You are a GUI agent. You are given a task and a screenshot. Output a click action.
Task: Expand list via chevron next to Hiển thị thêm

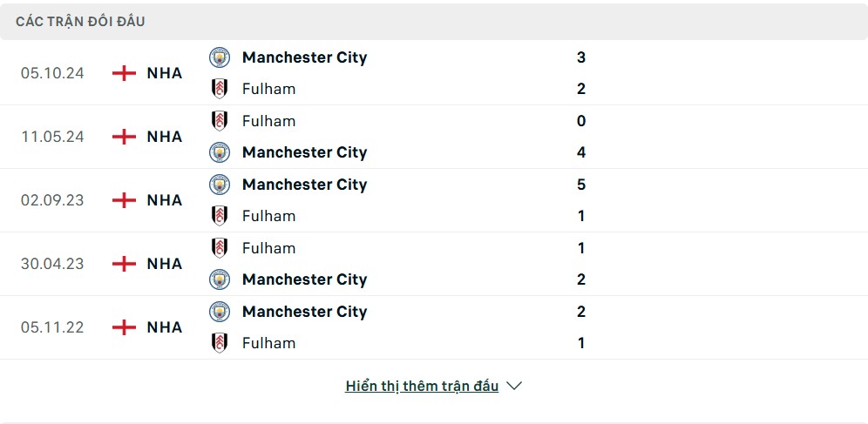pos(514,386)
